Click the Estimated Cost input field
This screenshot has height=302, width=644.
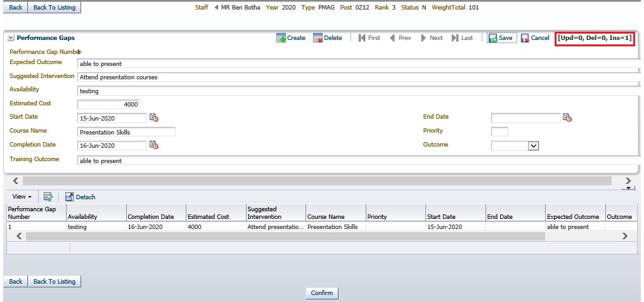(108, 104)
